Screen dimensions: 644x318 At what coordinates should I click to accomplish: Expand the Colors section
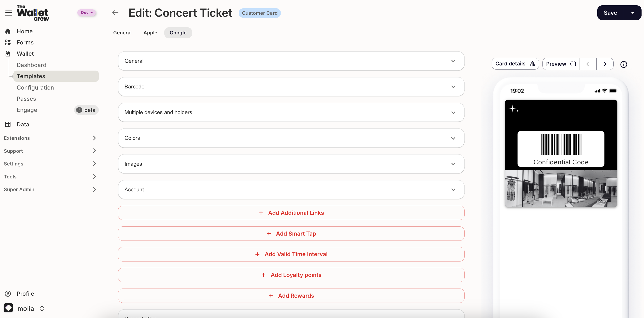(291, 138)
